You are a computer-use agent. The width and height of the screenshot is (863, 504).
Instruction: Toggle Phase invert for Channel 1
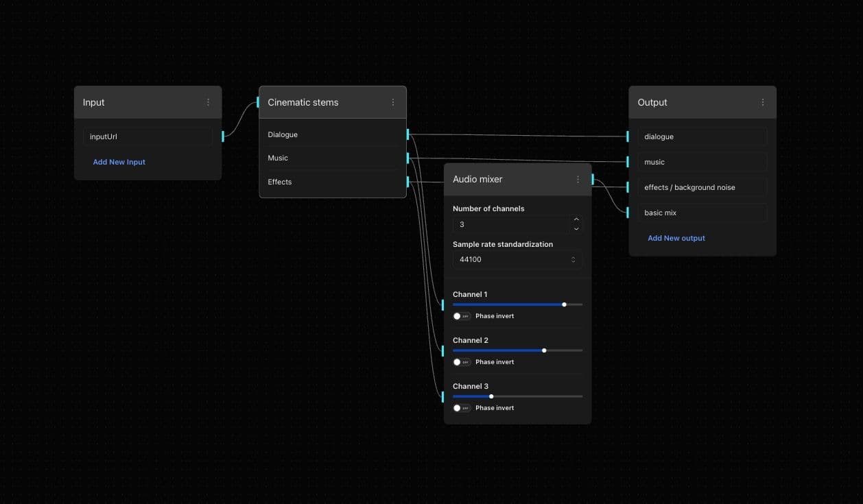[462, 316]
